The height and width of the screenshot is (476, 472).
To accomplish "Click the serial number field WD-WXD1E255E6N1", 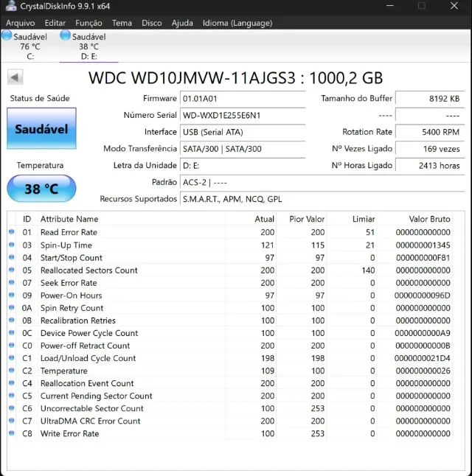I will coord(243,116).
